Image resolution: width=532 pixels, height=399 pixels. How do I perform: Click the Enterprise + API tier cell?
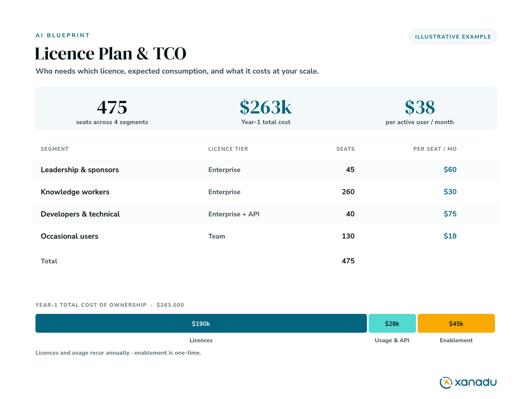pos(234,214)
